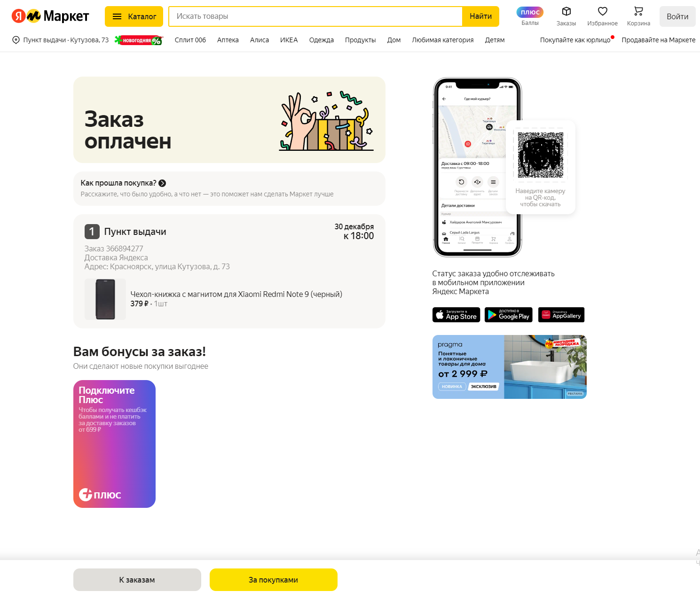
Task: Download from AppGallery badge
Action: (x=561, y=315)
